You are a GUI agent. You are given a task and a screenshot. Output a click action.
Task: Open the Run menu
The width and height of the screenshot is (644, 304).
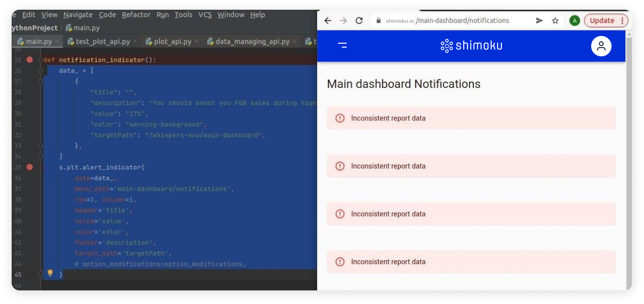pos(162,15)
